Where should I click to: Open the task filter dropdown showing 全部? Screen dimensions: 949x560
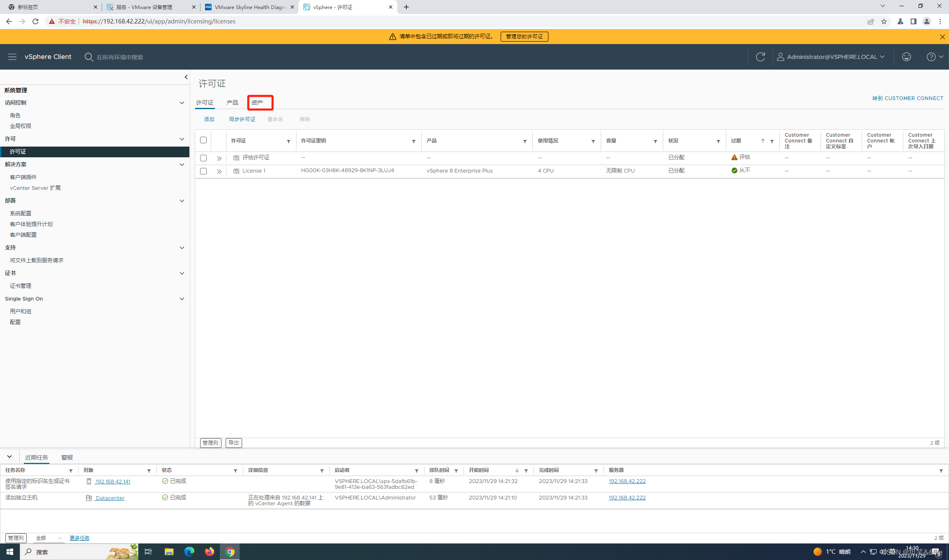point(49,538)
